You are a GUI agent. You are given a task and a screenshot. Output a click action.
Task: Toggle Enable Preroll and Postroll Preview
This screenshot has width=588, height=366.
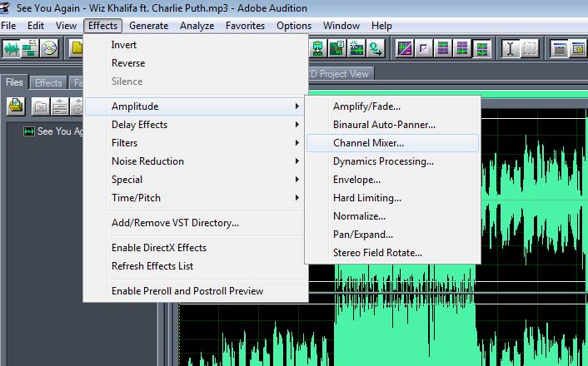click(x=196, y=291)
